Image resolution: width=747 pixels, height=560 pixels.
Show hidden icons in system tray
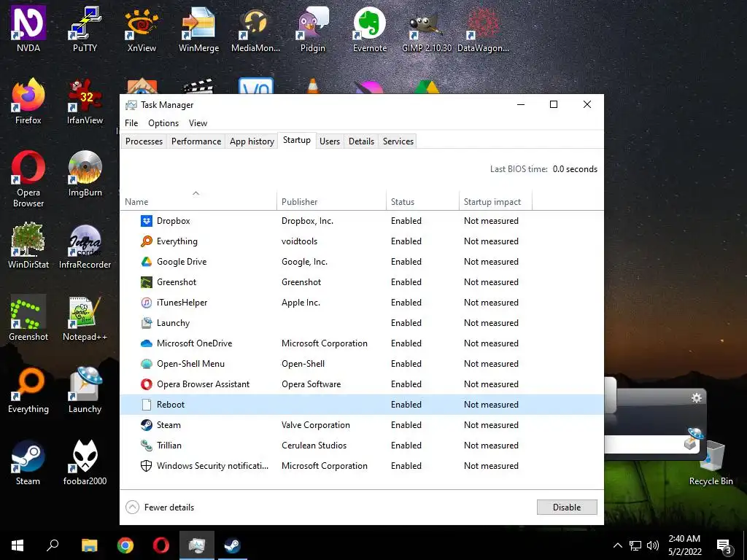pyautogui.click(x=617, y=545)
